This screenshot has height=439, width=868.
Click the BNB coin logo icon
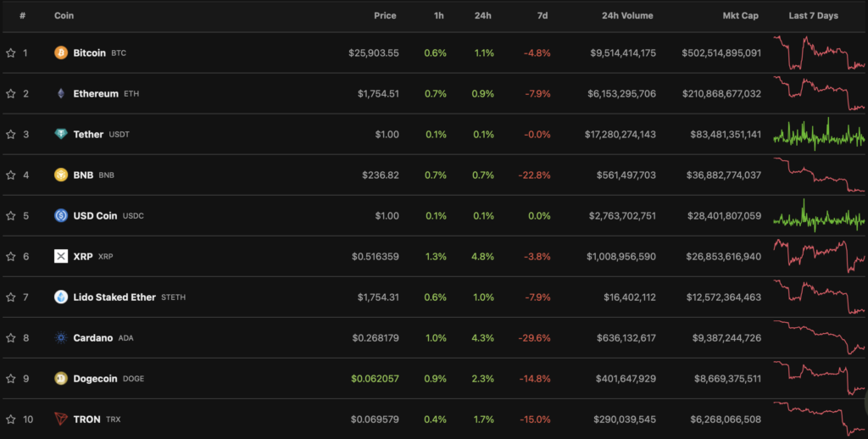(61, 175)
